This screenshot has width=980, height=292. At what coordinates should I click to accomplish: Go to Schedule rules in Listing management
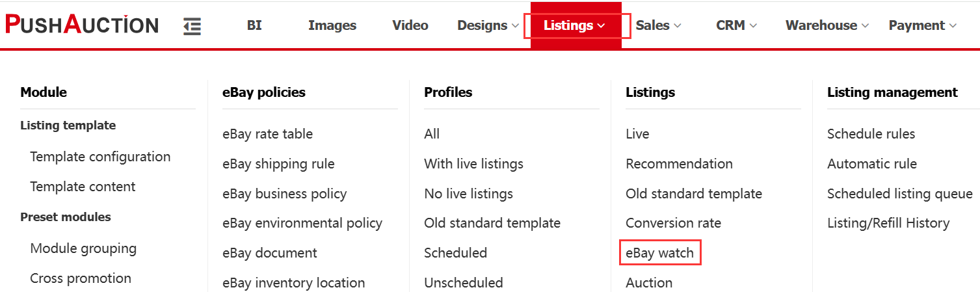tap(871, 134)
